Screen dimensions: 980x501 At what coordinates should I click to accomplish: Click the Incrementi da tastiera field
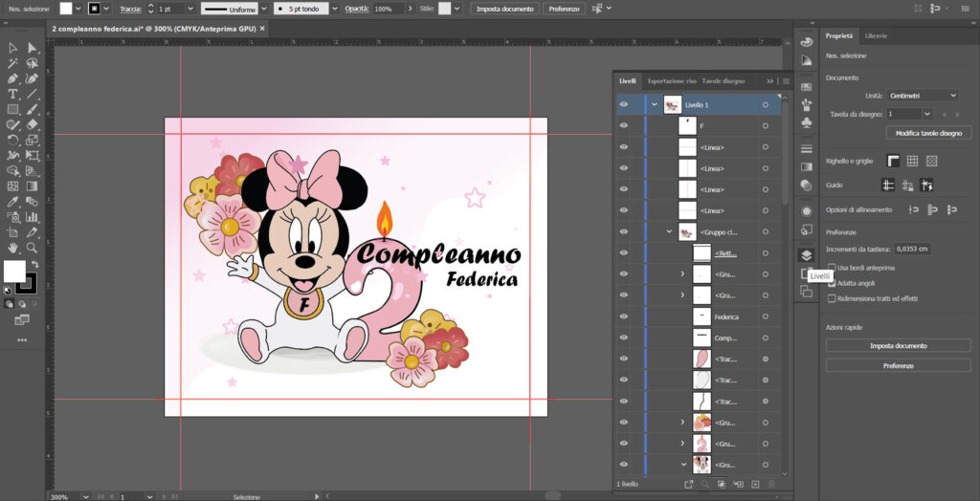click(912, 249)
